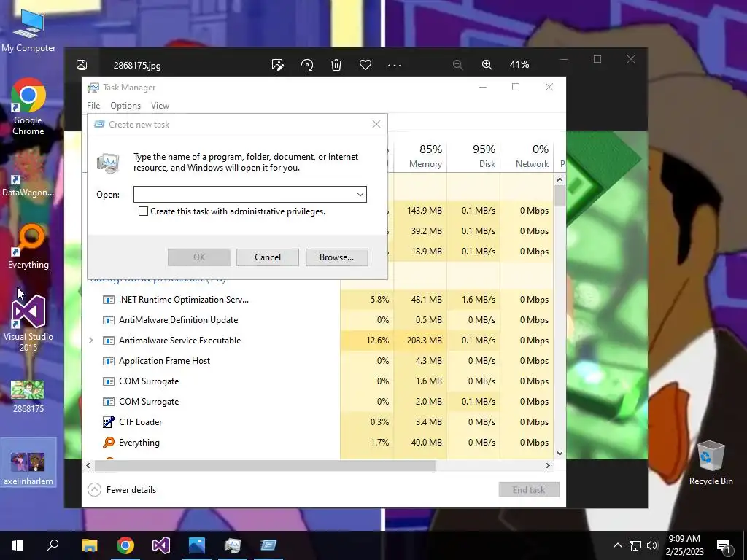Image resolution: width=747 pixels, height=560 pixels.
Task: Zoom out the photo in Photos
Action: (458, 64)
